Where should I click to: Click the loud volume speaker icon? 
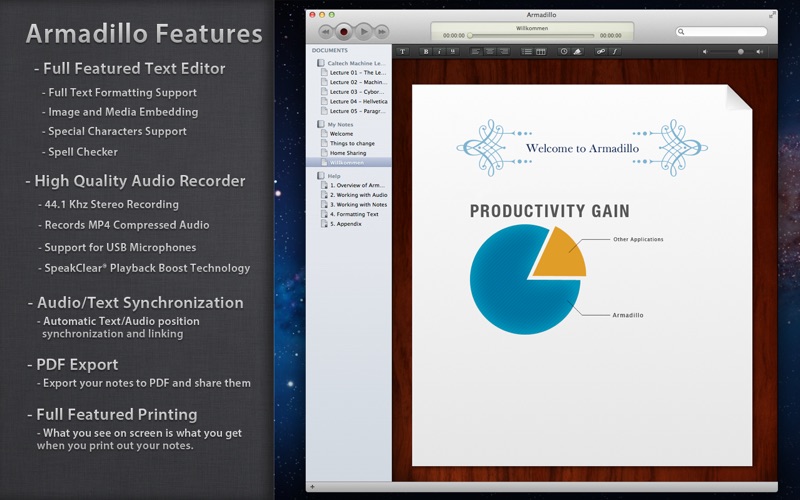(760, 52)
